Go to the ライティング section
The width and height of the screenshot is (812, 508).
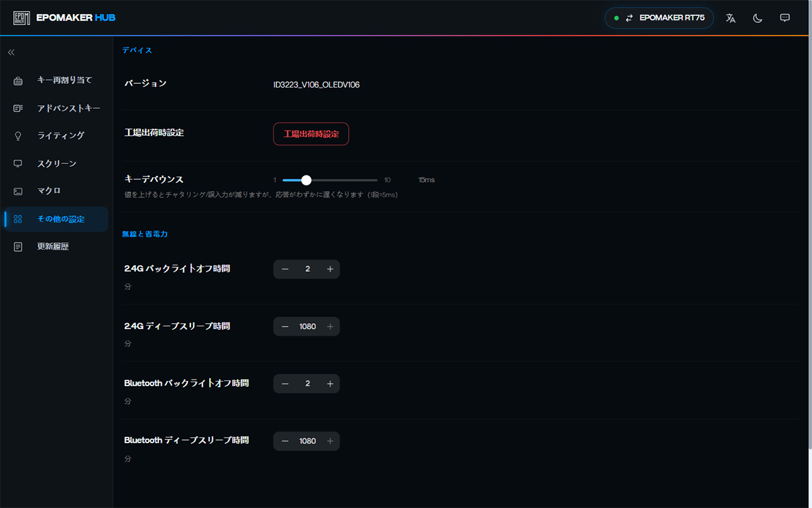[x=56, y=136]
